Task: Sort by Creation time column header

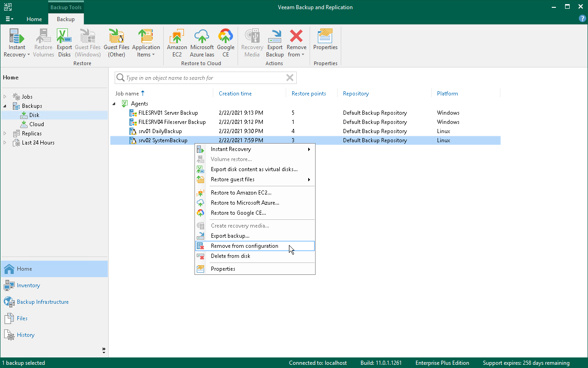Action: (235, 94)
